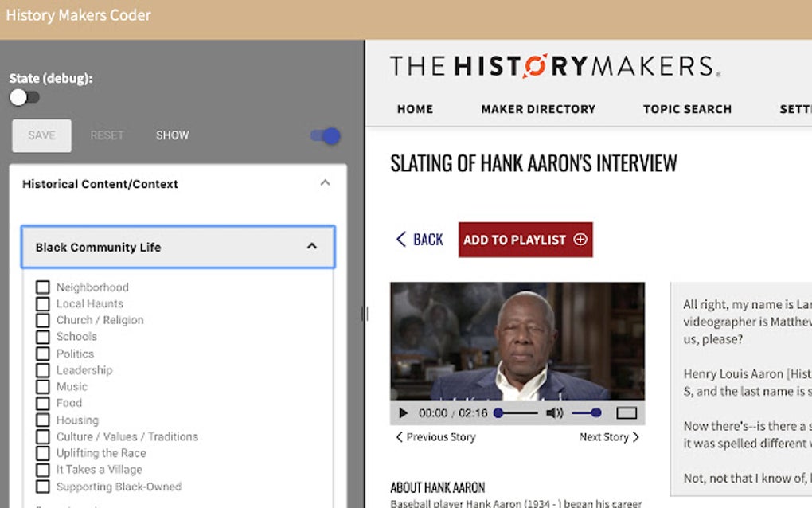
Task: Go BACK using the back link
Action: pos(420,239)
